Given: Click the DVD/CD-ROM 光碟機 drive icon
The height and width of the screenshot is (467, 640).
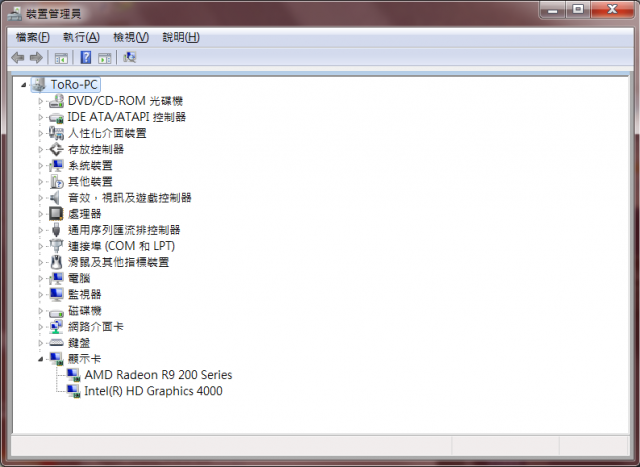Looking at the screenshot, I should [56, 101].
